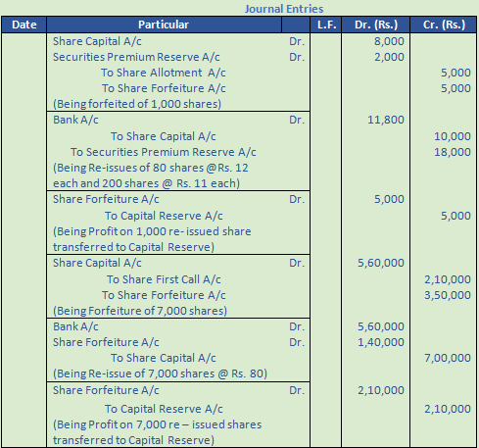Click narration Being Re-issue of 7,000 shares
Screen dimensions: 479x448
coord(160,373)
